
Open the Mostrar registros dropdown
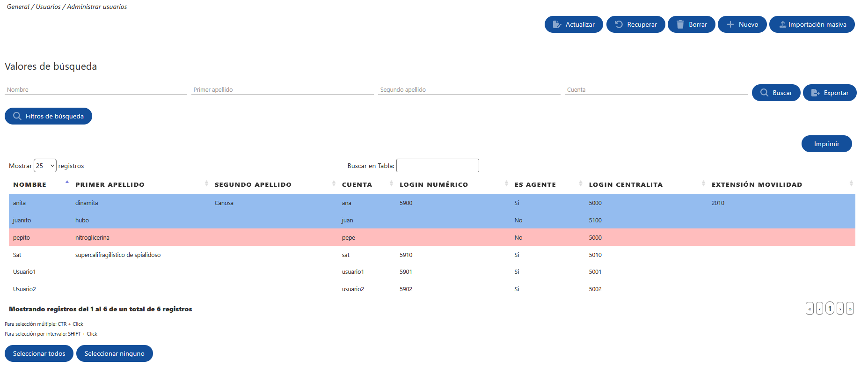45,166
